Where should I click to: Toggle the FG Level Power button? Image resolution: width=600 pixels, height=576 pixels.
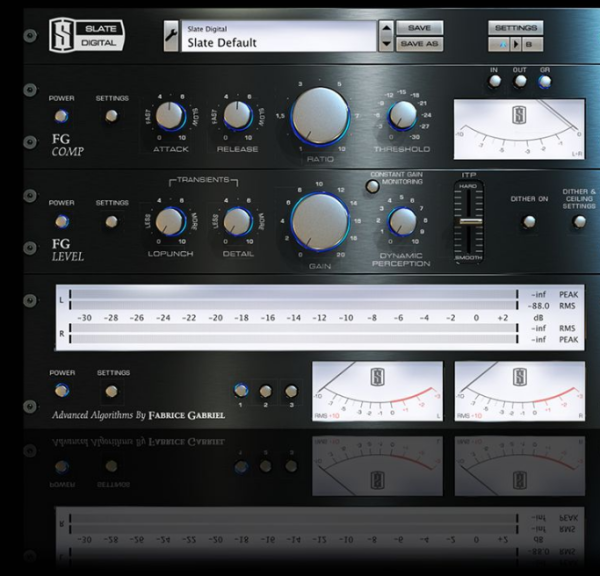point(62,221)
